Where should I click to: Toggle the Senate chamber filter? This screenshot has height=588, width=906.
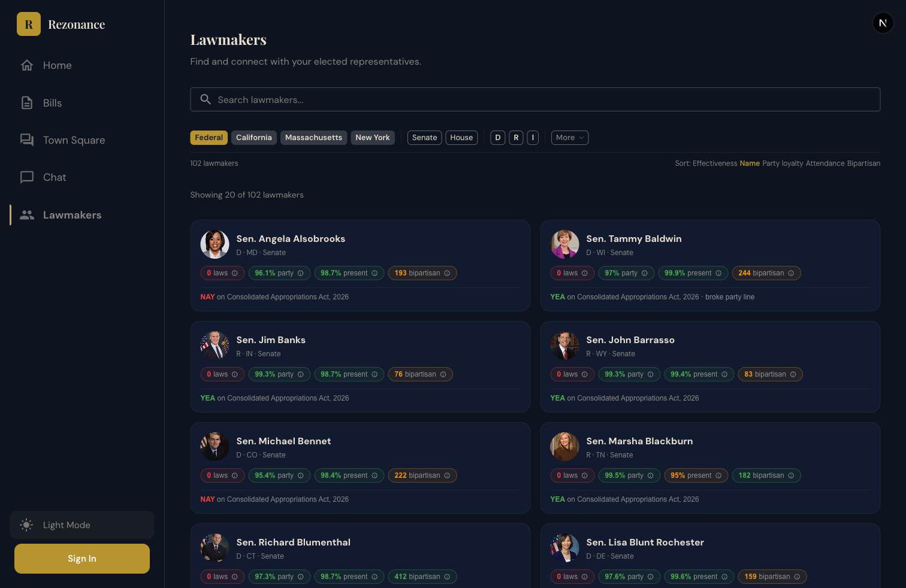[425, 138]
